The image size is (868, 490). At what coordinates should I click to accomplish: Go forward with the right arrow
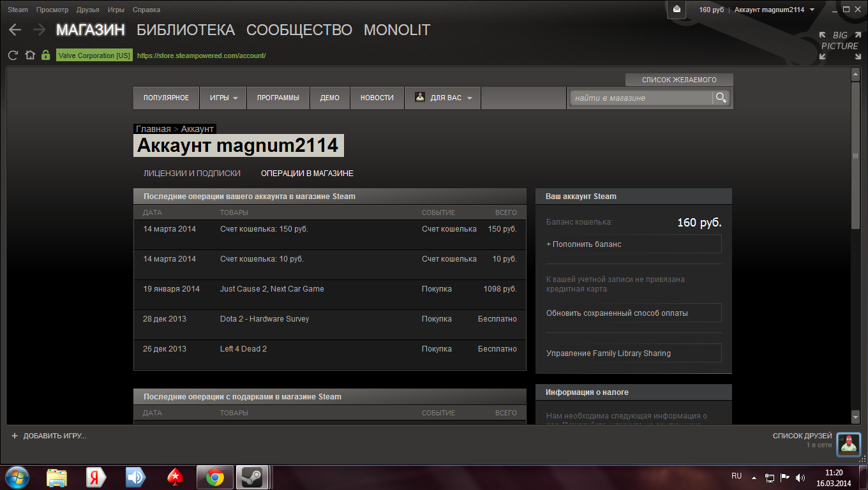click(39, 29)
